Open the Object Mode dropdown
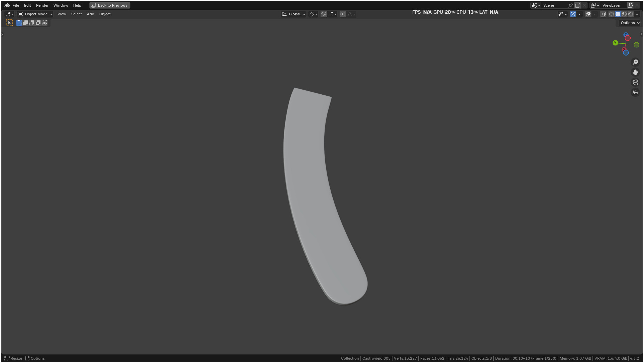The height and width of the screenshot is (363, 644). [x=35, y=14]
